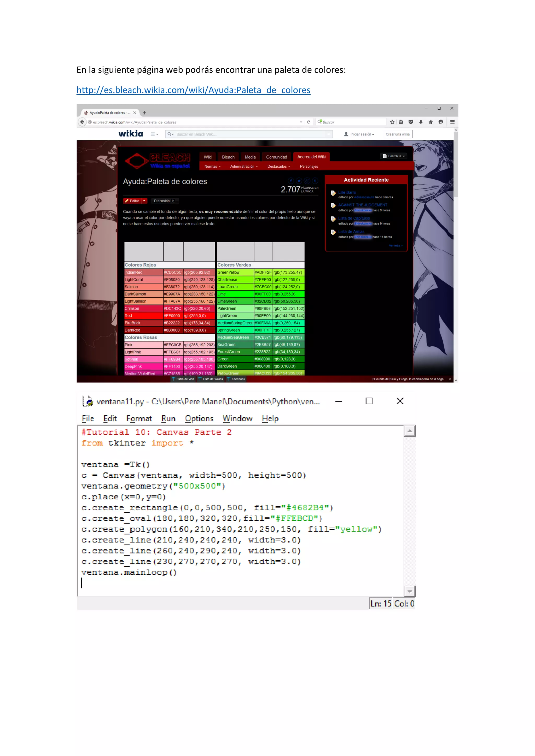Expand the Normas submenu

[212, 166]
